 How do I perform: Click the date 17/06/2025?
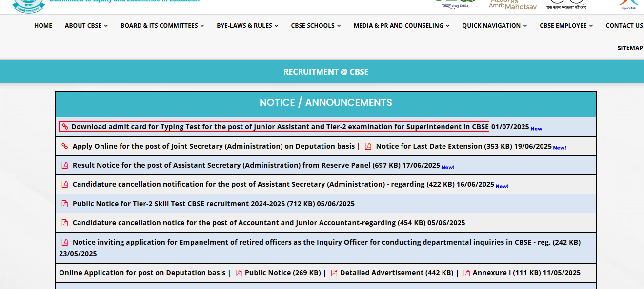pos(421,165)
